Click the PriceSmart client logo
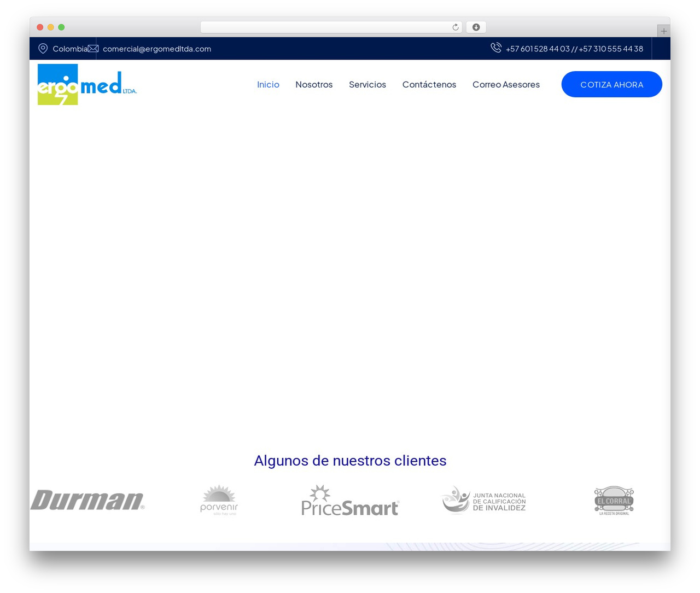 pyautogui.click(x=350, y=500)
